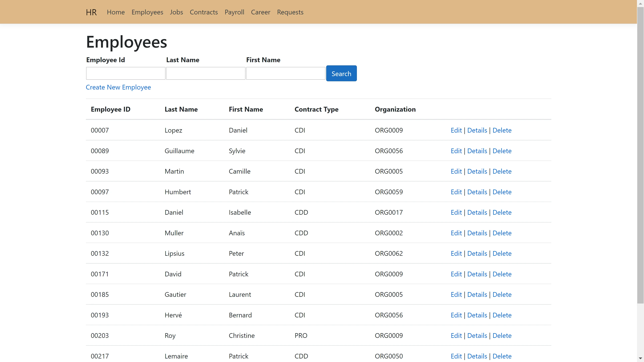Click the page's vertical scrollbar thumb
The width and height of the screenshot is (644, 362).
(640, 155)
